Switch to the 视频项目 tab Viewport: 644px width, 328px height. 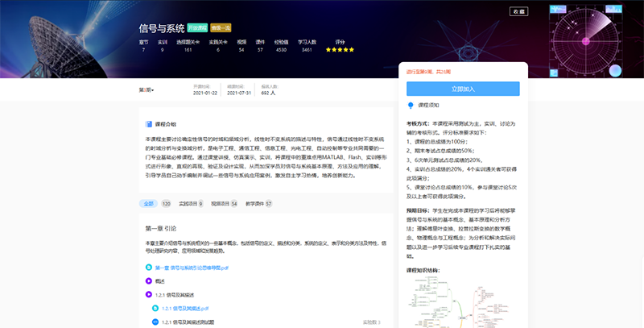click(x=224, y=204)
